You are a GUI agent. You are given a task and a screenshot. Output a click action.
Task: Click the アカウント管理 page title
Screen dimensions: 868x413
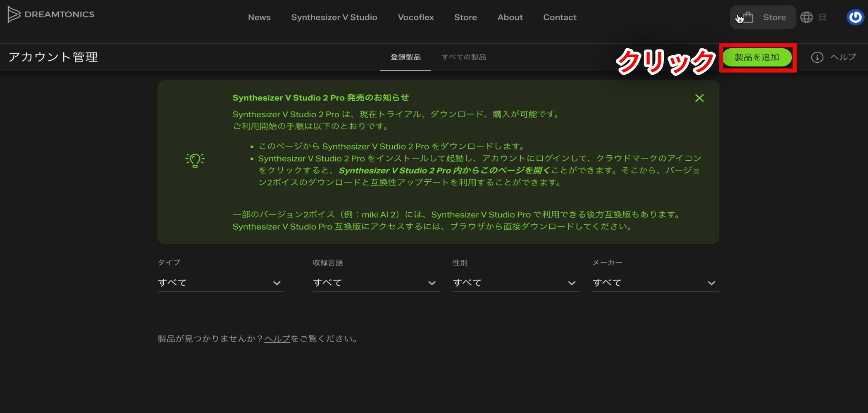(x=53, y=57)
